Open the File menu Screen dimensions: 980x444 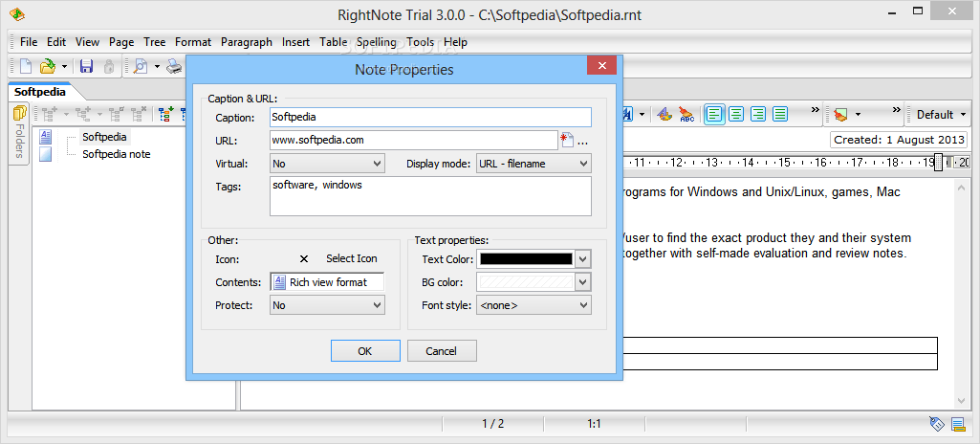[29, 42]
